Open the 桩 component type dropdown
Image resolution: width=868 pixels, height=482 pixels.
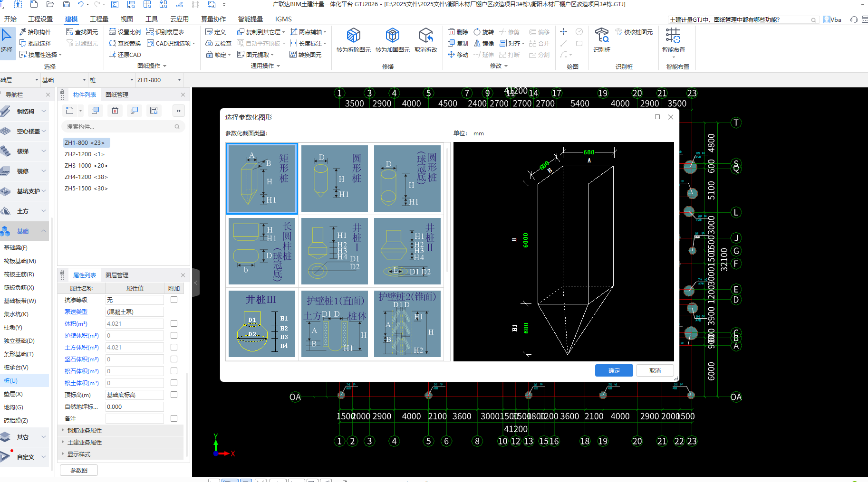point(112,80)
